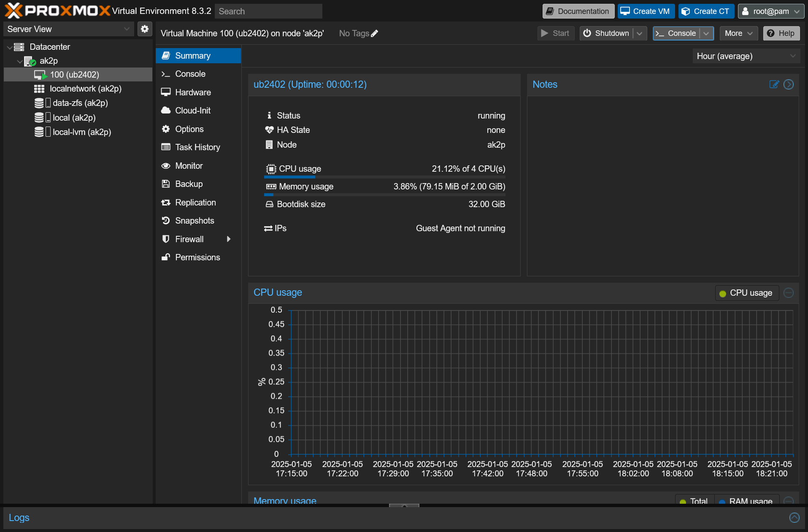The height and width of the screenshot is (532, 808).
Task: Click the Search input field
Action: [x=268, y=11]
